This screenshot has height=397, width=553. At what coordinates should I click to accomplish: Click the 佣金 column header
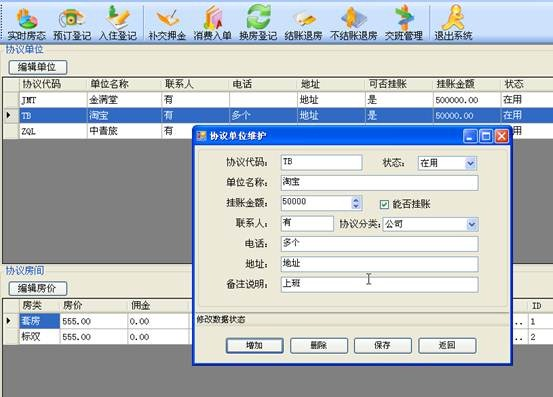159,305
